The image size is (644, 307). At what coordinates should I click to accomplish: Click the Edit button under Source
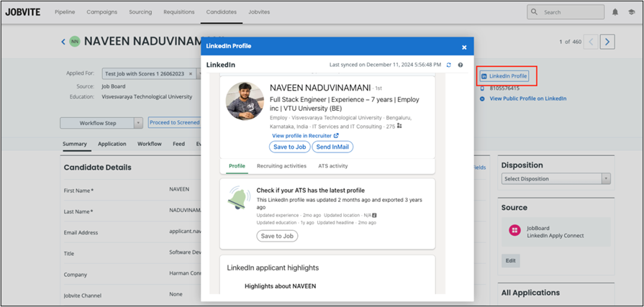tap(510, 260)
